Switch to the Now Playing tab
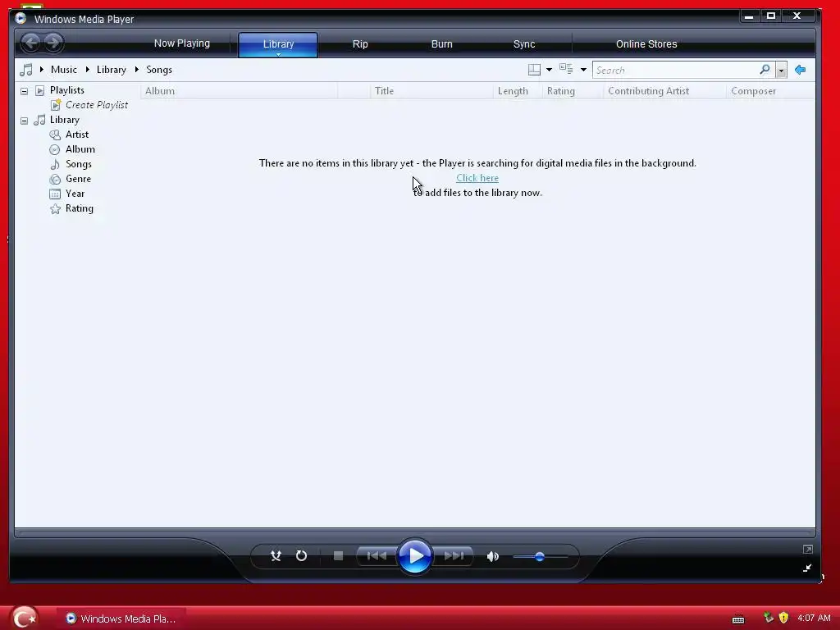This screenshot has width=840, height=630. [x=181, y=43]
